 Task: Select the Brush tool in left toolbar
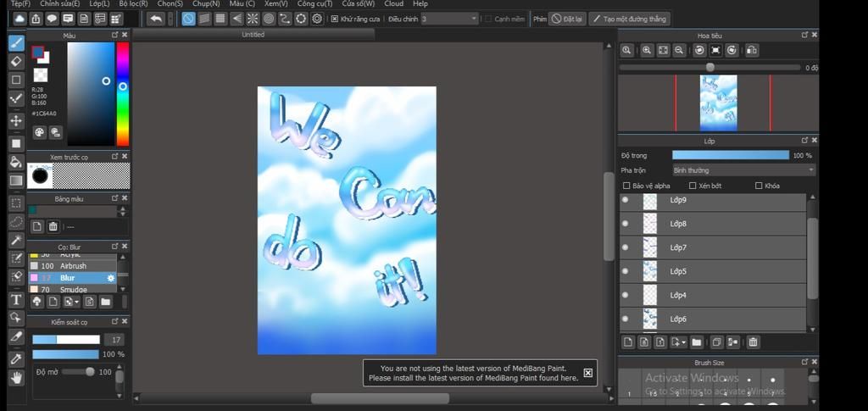[x=16, y=44]
